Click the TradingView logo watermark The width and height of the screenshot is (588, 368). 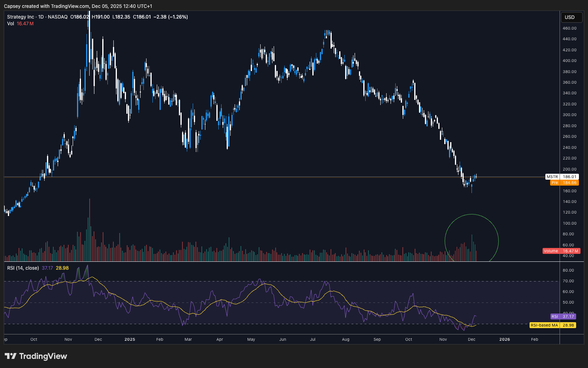point(36,356)
